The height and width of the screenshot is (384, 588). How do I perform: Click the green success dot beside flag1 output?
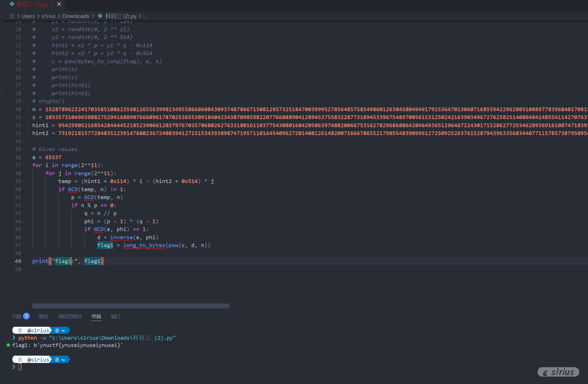pos(8,345)
